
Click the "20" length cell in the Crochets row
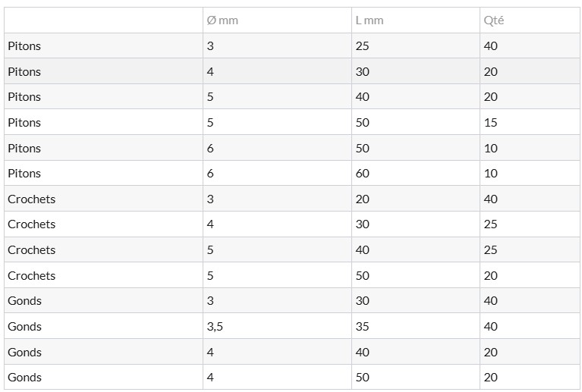tap(362, 199)
